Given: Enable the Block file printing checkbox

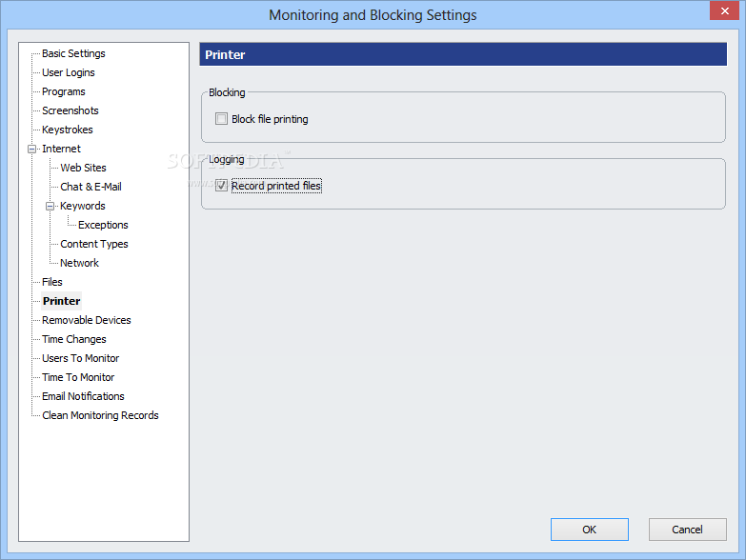Looking at the screenshot, I should pyautogui.click(x=221, y=119).
